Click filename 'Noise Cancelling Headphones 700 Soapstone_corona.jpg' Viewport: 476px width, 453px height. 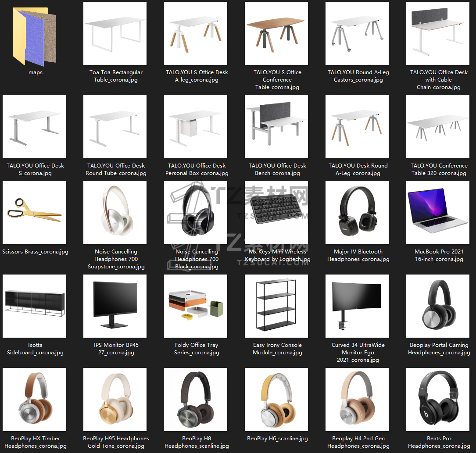[x=116, y=259]
